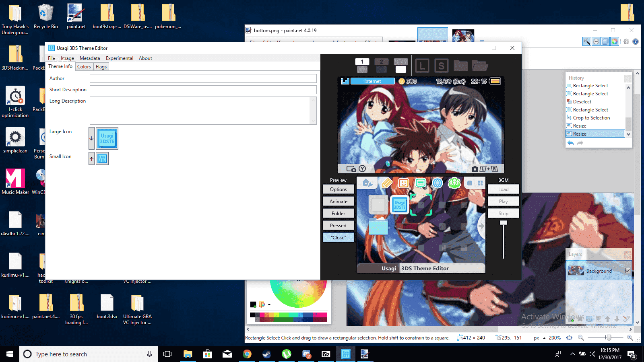Click the home settings icon in bottom preview

367,183
